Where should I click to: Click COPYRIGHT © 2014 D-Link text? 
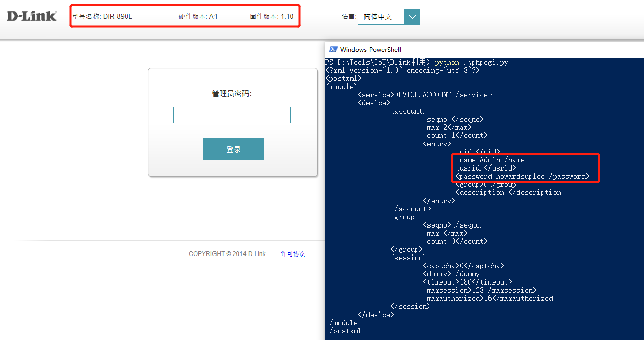tap(227, 254)
